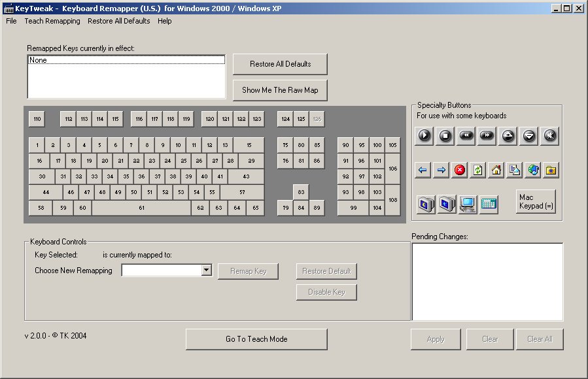Open the Help menu
The height and width of the screenshot is (379, 588).
pos(165,21)
